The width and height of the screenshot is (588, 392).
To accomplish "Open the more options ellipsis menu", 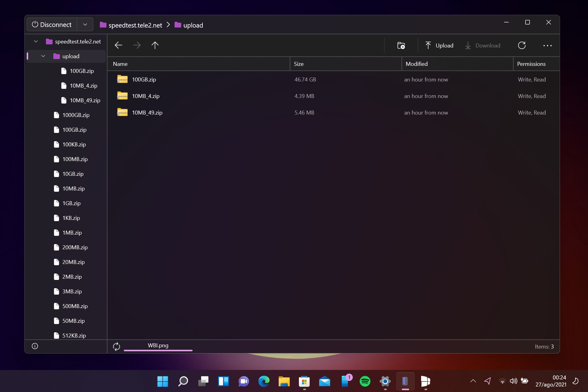I will tap(548, 45).
